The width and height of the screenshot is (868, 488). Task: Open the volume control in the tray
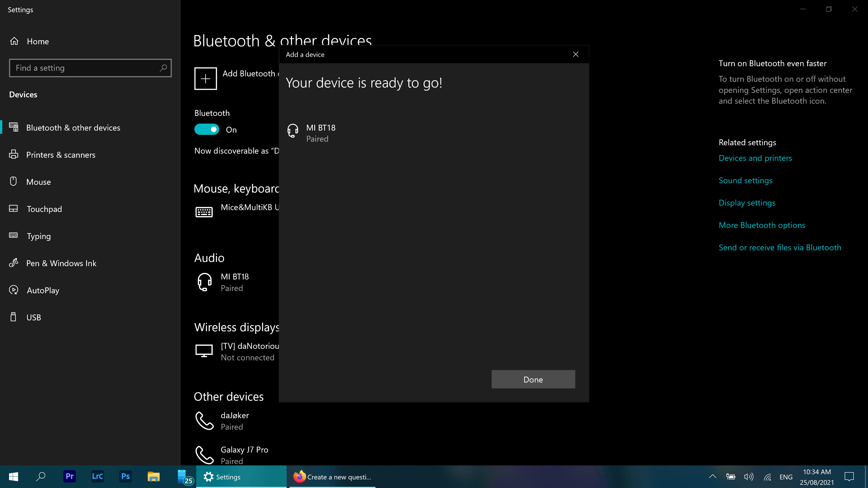(749, 477)
